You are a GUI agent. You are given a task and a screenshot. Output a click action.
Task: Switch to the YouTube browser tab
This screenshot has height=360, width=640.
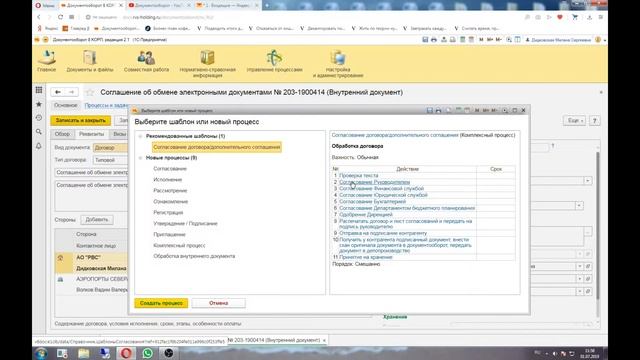[x=157, y=5]
